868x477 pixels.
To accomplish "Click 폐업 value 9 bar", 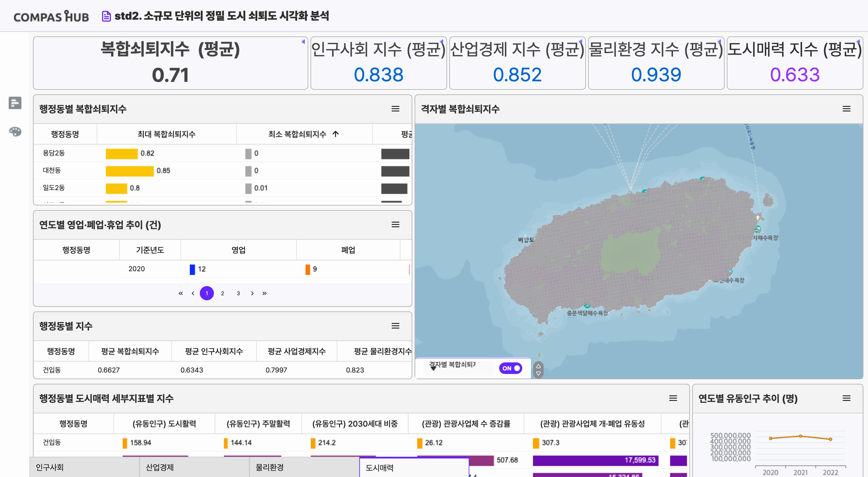I will click(308, 269).
